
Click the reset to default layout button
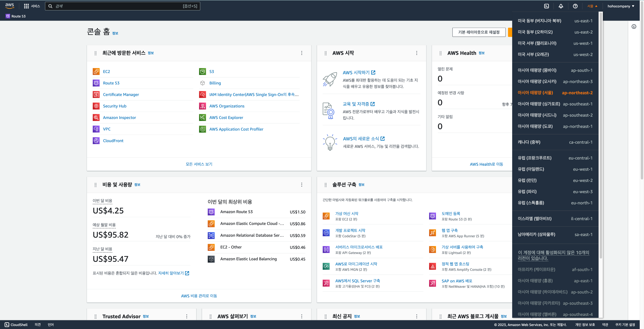pos(478,32)
